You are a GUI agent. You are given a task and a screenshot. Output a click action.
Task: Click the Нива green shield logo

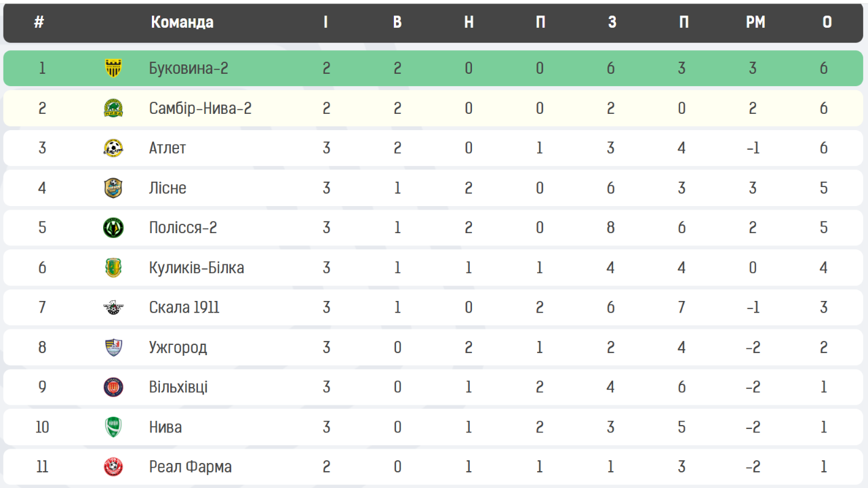point(113,427)
